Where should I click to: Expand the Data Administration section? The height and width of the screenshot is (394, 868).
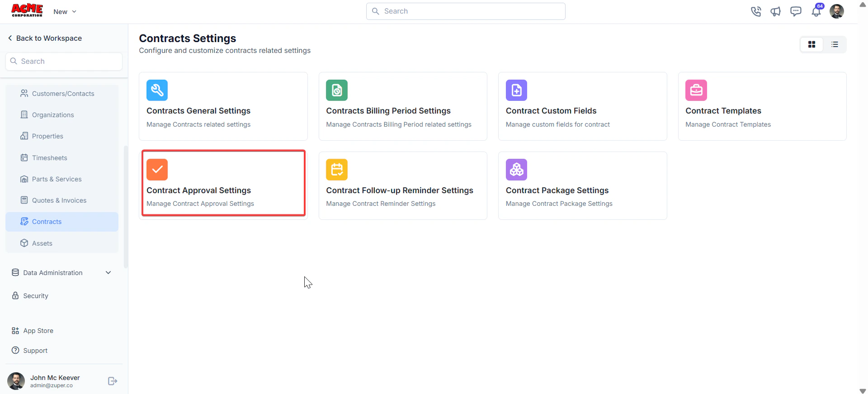62,273
